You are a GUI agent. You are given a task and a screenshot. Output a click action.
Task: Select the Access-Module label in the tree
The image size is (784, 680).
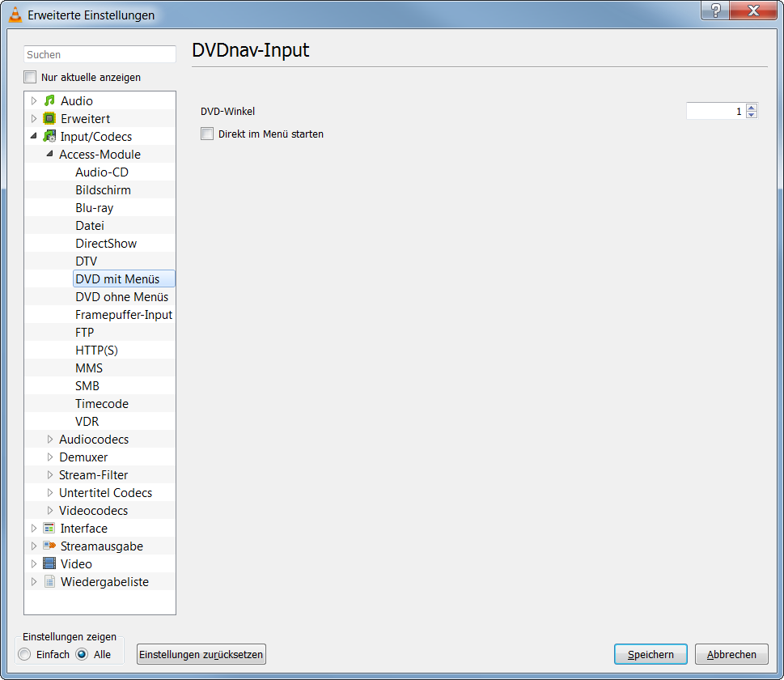pos(100,154)
